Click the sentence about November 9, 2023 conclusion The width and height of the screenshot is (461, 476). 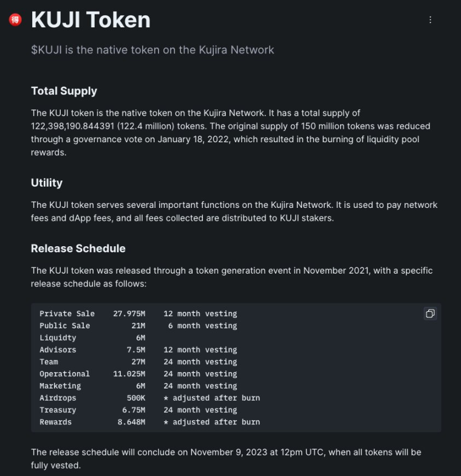coord(226,459)
